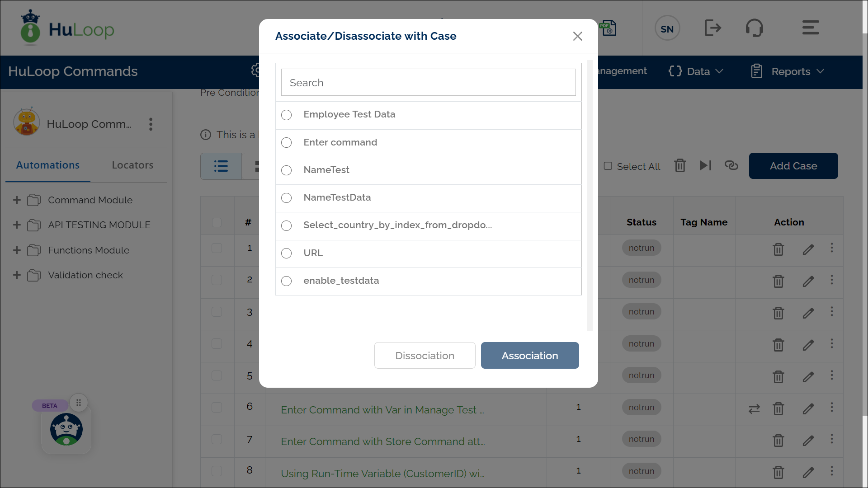Click the edit pencil icon for row 2

808,281
